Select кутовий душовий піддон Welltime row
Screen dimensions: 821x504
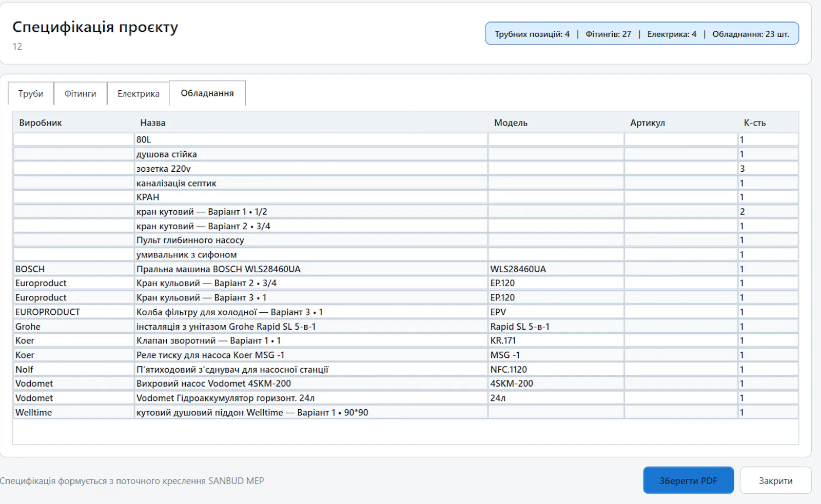point(406,412)
